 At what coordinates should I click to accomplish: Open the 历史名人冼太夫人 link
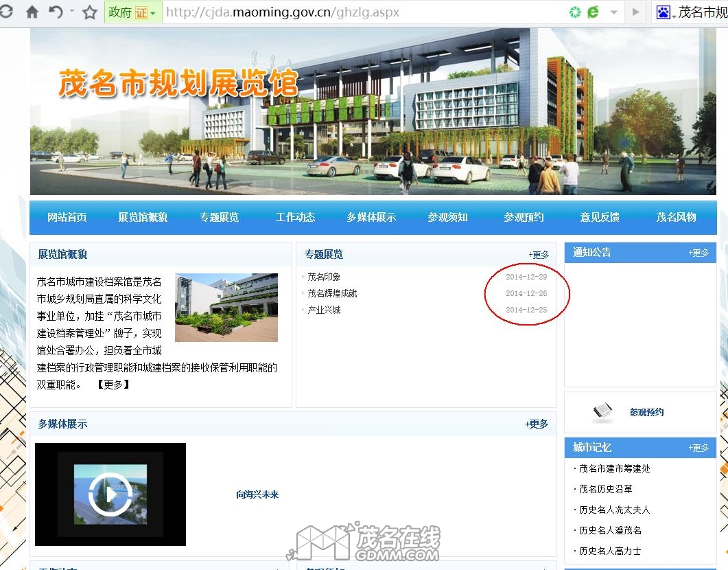[x=613, y=510]
